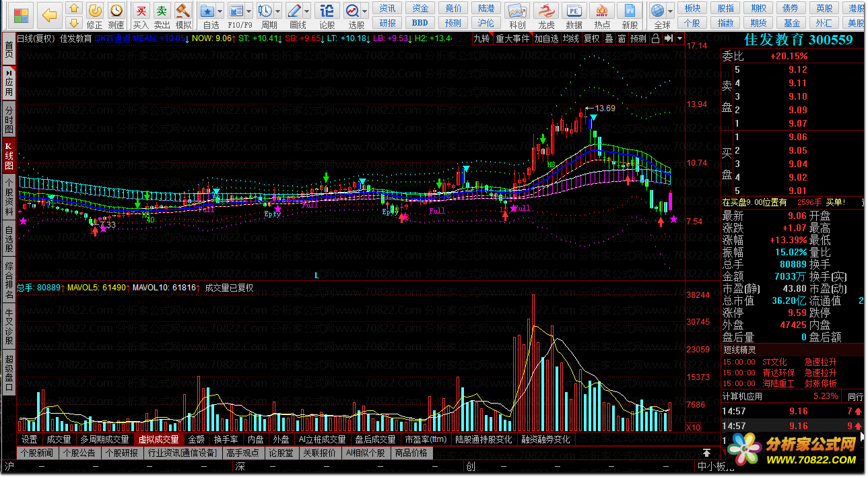Open the 个股新闻 news tab
868x477 pixels.
coord(36,453)
